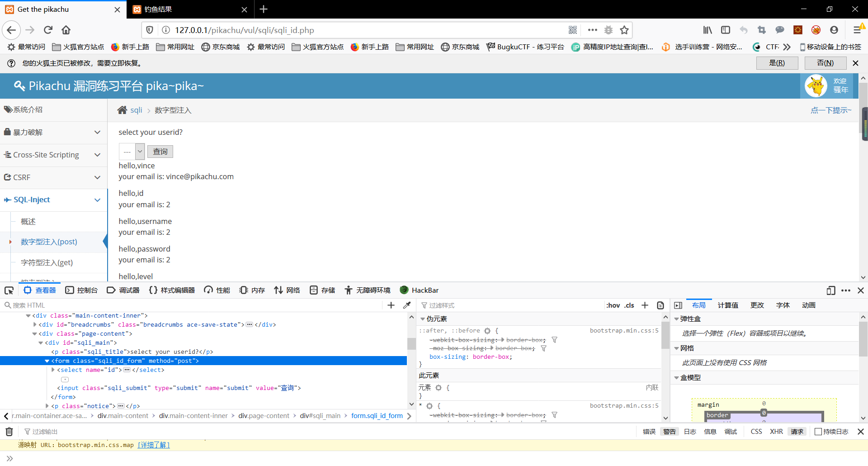The image size is (868, 466).
Task: Toggle the warnings console filter
Action: 670,432
